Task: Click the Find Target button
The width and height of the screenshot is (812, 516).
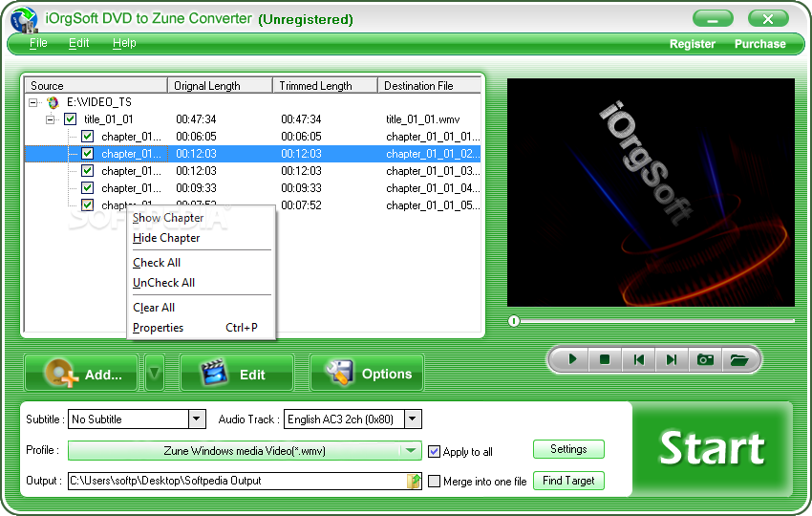Action: (568, 481)
